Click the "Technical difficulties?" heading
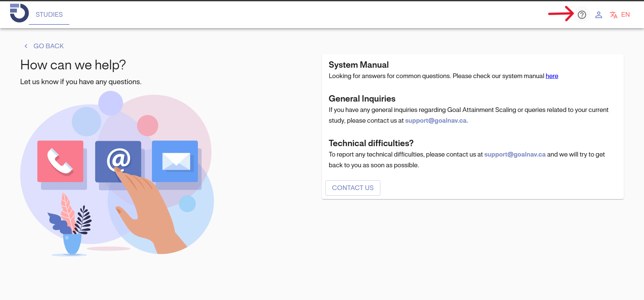The width and height of the screenshot is (644, 300). (371, 143)
